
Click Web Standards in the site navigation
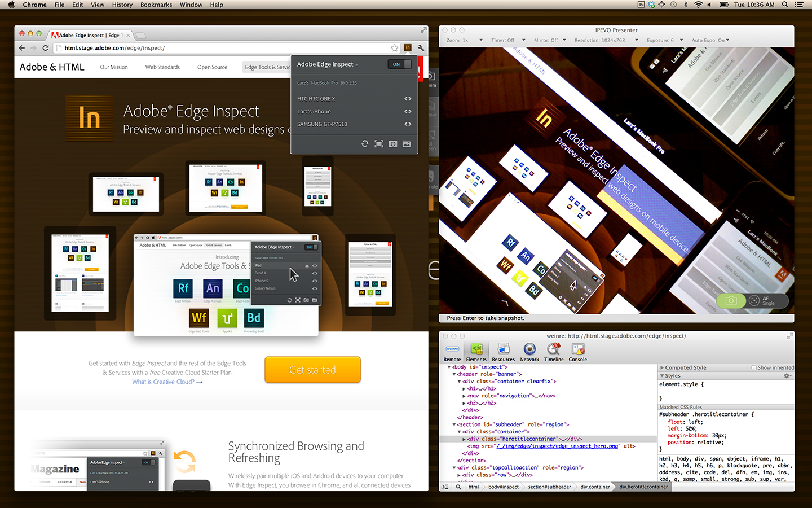(162, 67)
